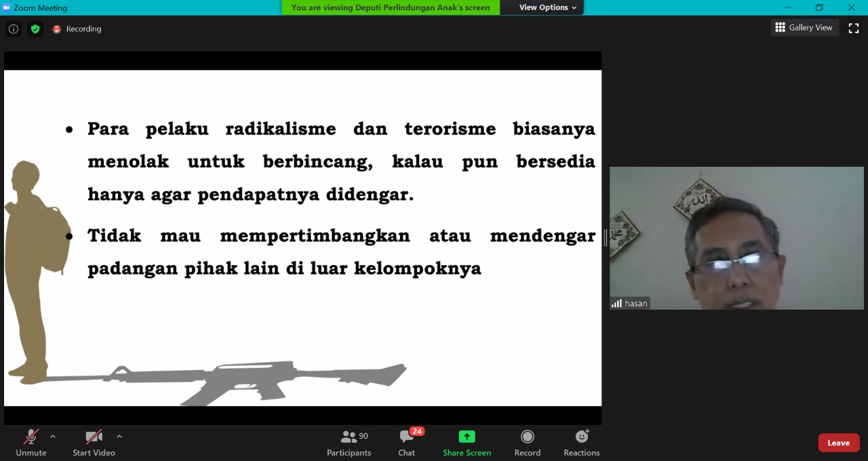Expand video options arrow next to Start Video

tap(119, 437)
